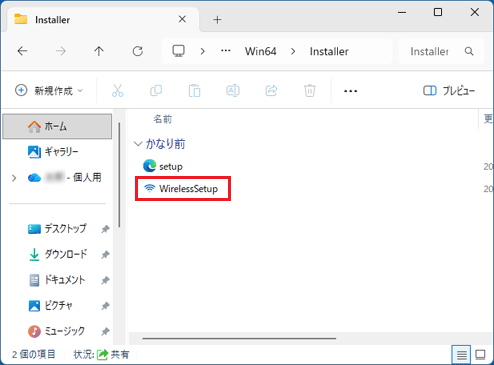Cut with the scissors icon
This screenshot has height=365, width=494.
(x=118, y=90)
